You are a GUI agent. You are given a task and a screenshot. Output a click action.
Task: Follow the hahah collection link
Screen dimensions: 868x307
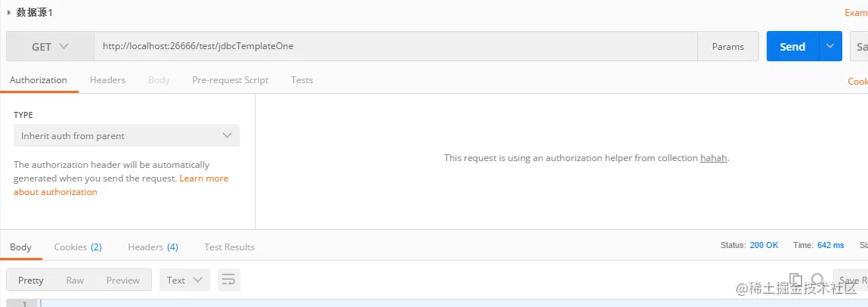click(x=713, y=158)
